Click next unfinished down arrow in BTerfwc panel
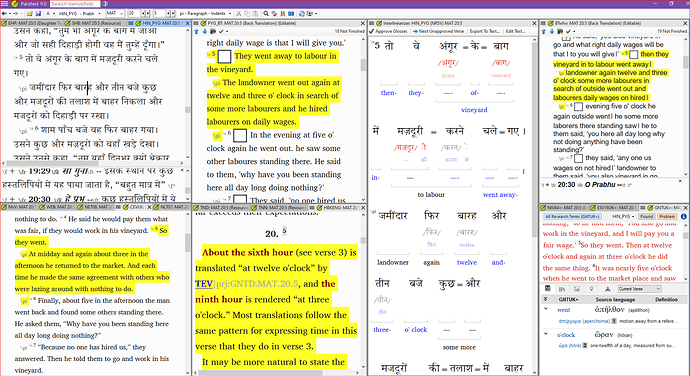The width and height of the screenshot is (690, 376). point(551,31)
